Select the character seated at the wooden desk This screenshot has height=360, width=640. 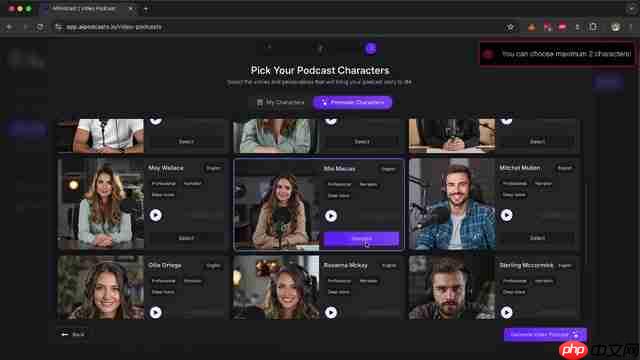(x=537, y=142)
